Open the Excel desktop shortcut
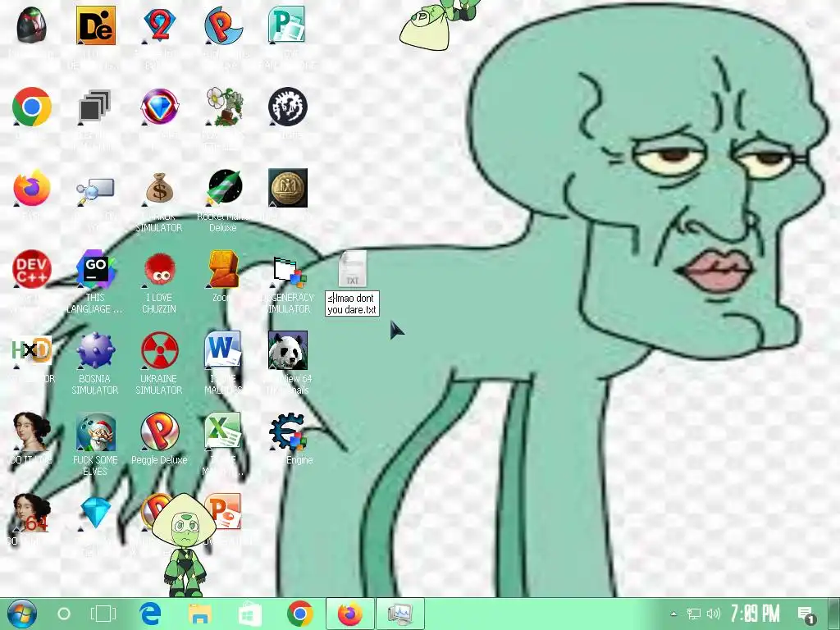840x630 pixels. 223,431
